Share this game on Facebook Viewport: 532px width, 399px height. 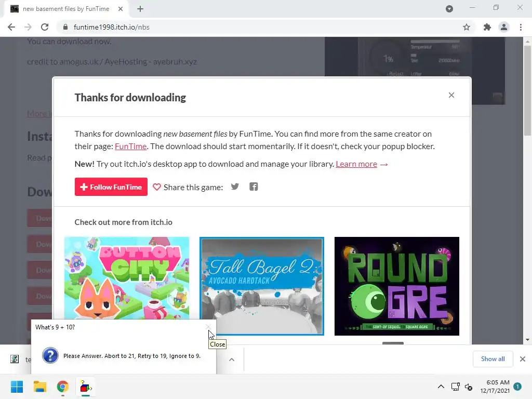254,187
